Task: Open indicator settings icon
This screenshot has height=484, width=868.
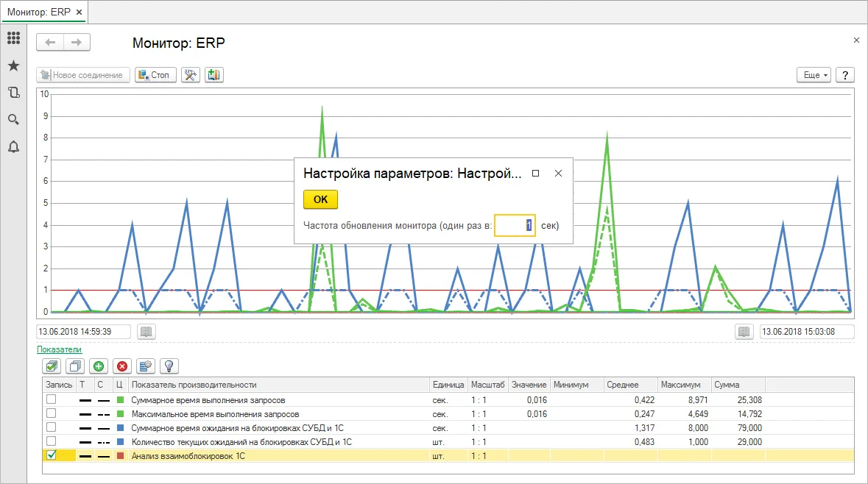Action: tap(146, 366)
